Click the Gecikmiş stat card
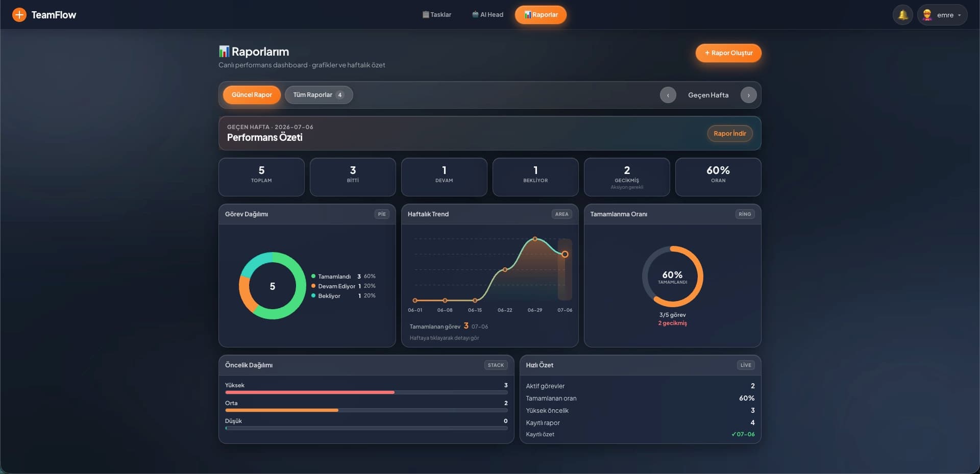 click(x=627, y=177)
